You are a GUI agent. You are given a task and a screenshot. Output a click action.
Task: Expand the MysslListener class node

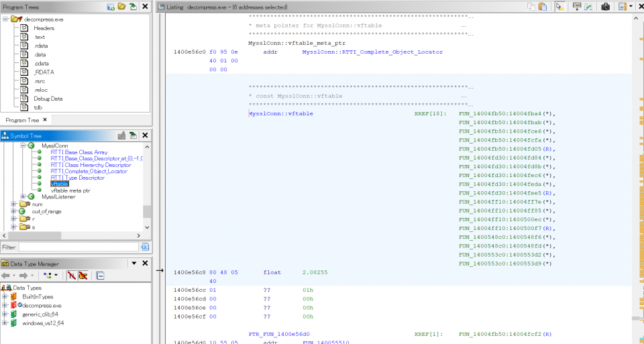click(x=23, y=196)
